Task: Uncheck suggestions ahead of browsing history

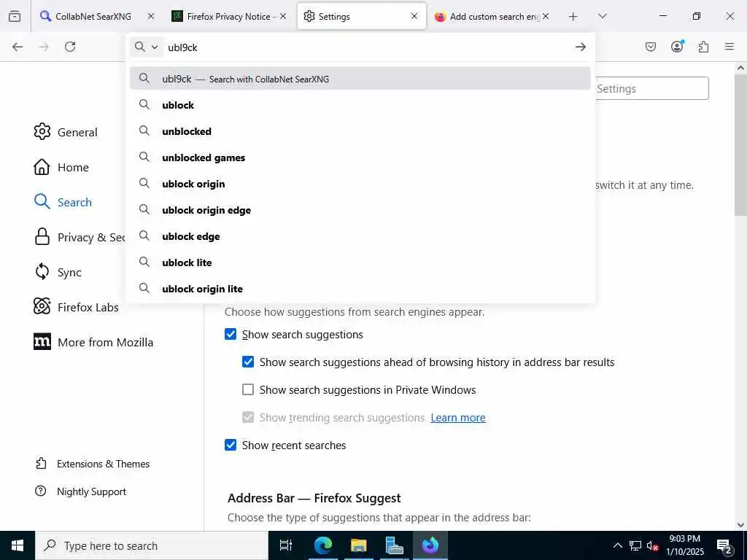Action: [248, 362]
